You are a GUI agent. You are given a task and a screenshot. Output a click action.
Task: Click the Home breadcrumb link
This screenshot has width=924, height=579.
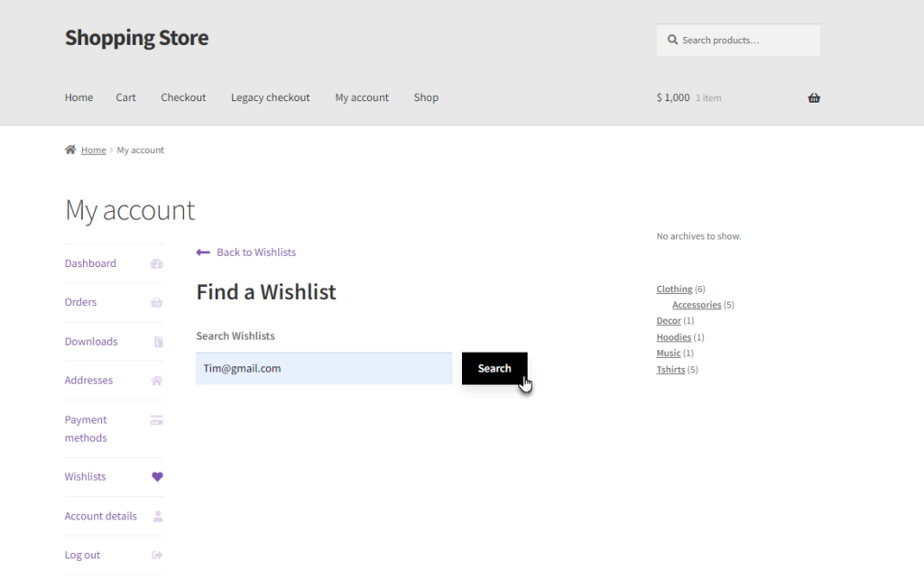(94, 151)
